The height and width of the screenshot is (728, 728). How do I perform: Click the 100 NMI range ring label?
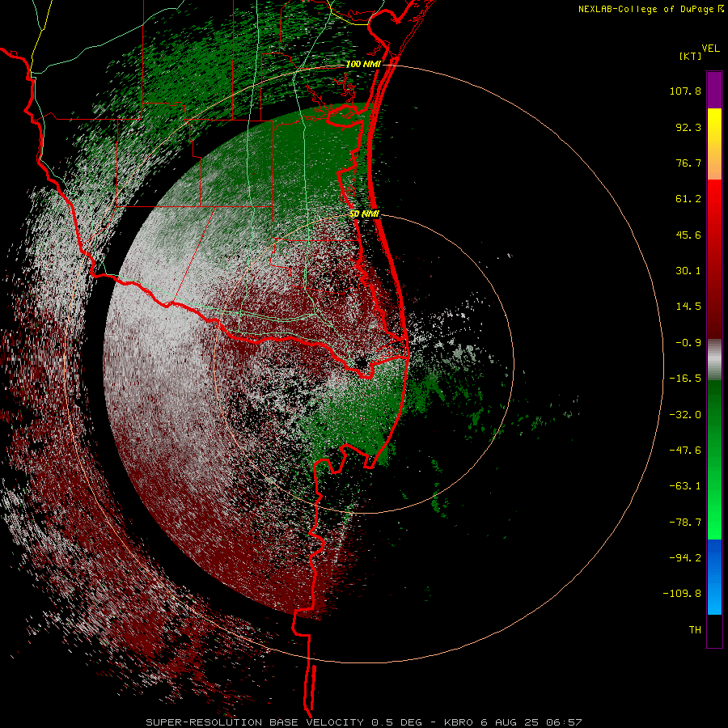(x=362, y=65)
